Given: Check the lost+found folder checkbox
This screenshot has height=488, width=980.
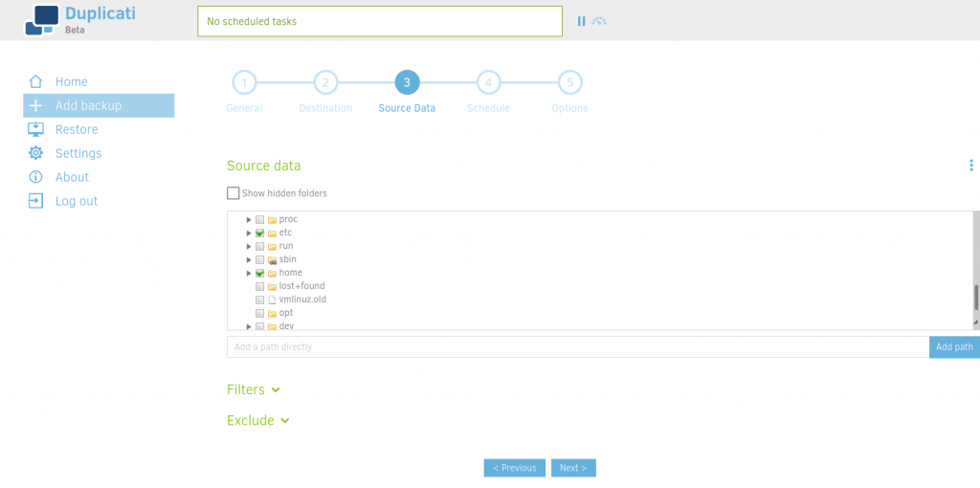Looking at the screenshot, I should 260,286.
